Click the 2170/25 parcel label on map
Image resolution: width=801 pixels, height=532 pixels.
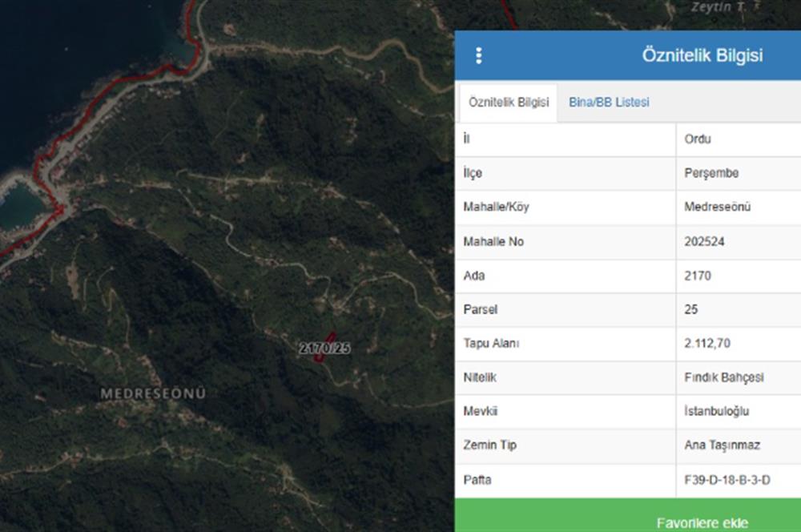tap(324, 349)
